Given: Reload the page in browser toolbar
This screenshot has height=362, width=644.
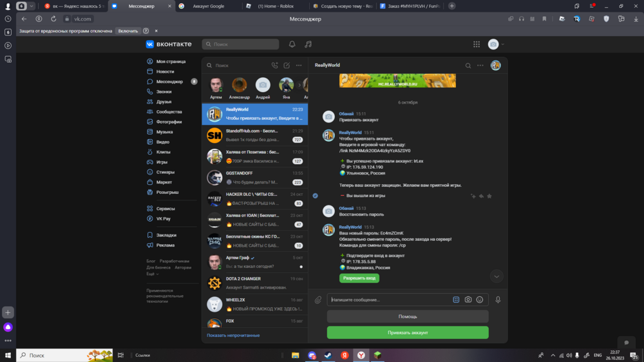Looking at the screenshot, I should coord(53,19).
